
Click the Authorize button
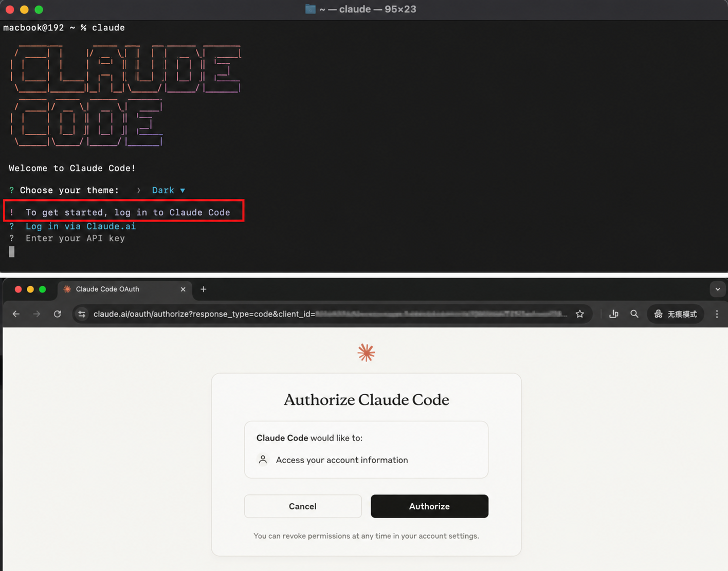coord(429,506)
